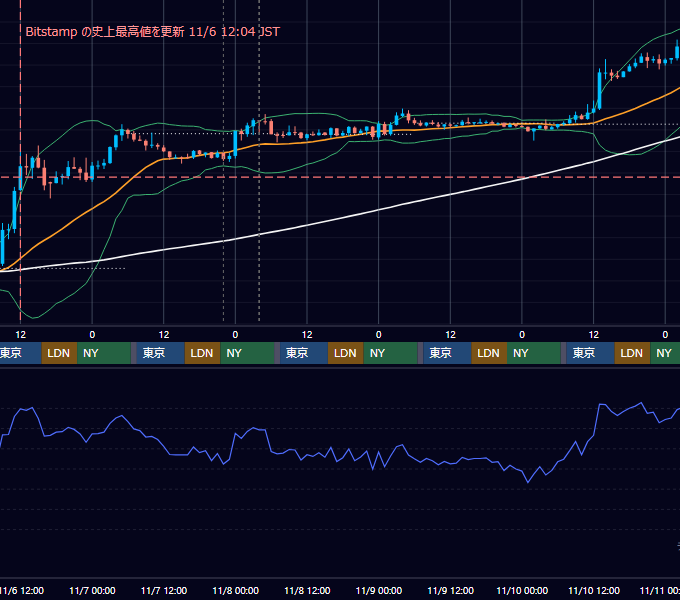Screen dimensions: 680x600
Task: Select LDN block following the 11/7 東京 session
Action: (x=203, y=353)
